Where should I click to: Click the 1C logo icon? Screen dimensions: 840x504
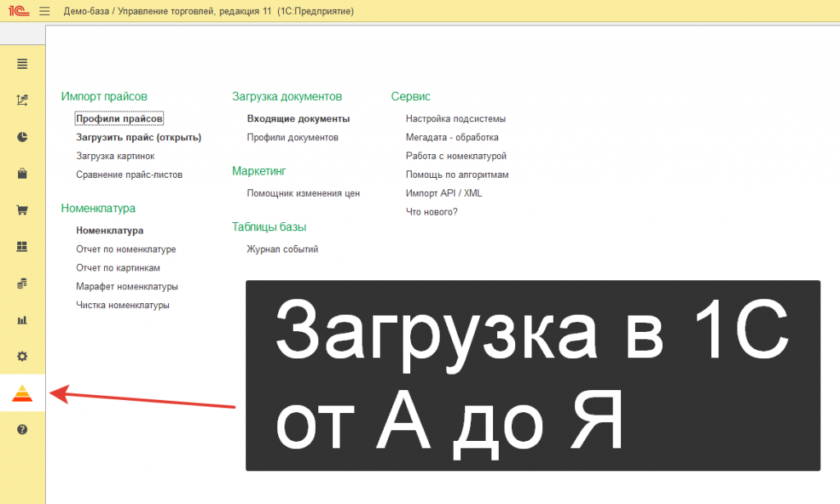point(19,11)
